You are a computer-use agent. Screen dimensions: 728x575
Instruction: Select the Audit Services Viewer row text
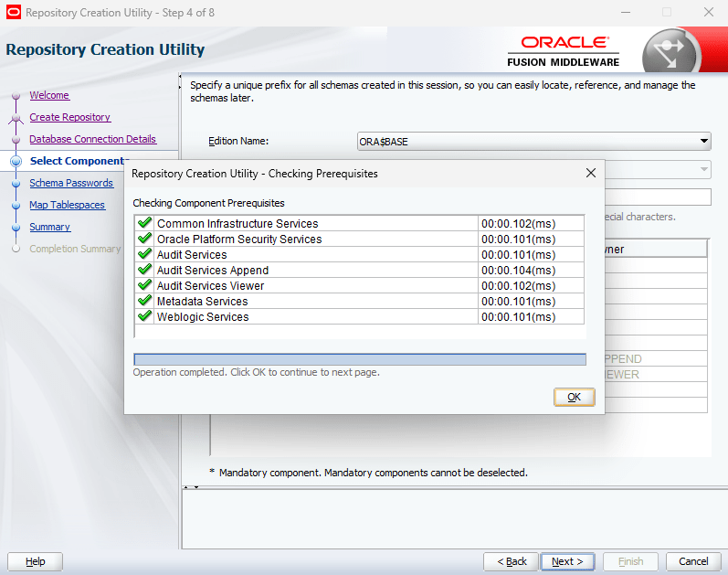pyautogui.click(x=210, y=286)
